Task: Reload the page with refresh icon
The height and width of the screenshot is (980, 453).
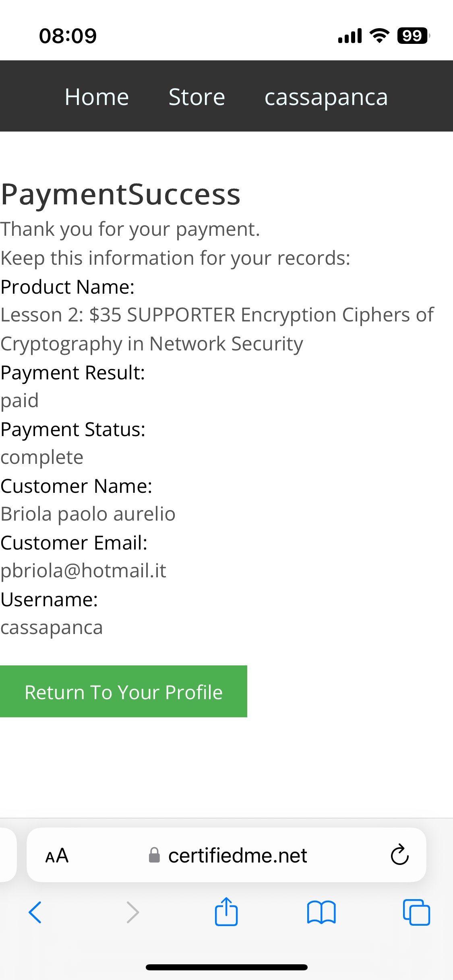Action: tap(399, 854)
